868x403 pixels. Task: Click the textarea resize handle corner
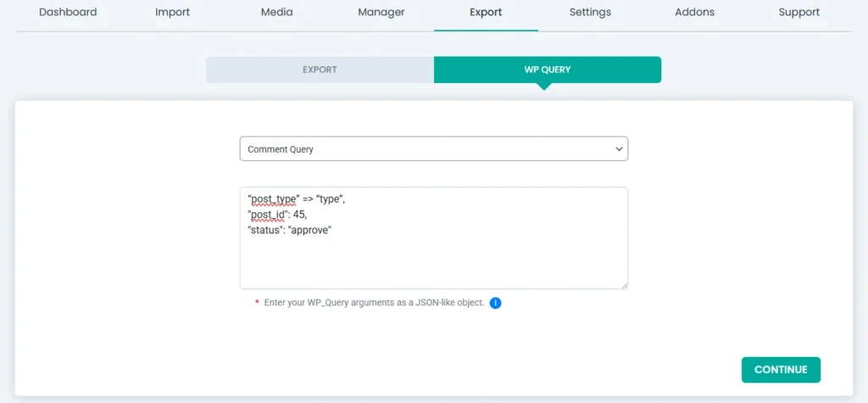click(x=623, y=284)
